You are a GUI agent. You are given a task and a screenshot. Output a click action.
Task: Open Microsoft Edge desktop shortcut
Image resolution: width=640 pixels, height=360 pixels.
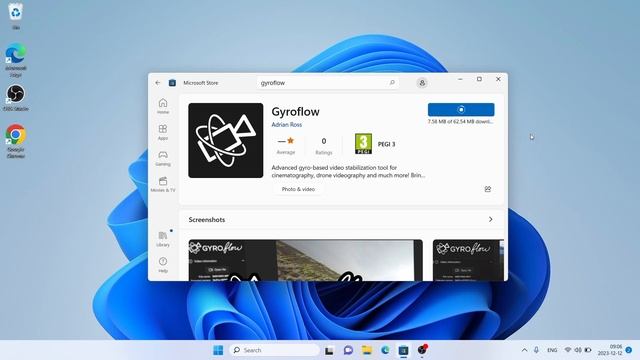(x=16, y=60)
